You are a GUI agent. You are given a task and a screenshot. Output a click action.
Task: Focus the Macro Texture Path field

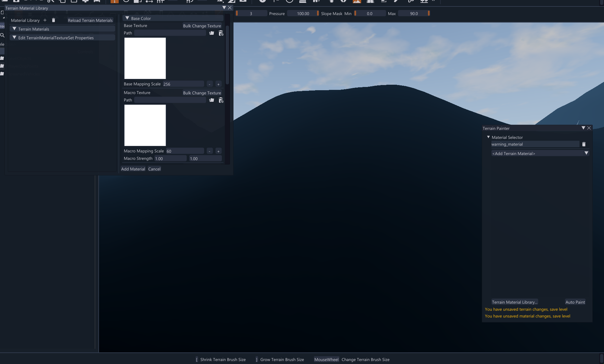click(x=170, y=100)
